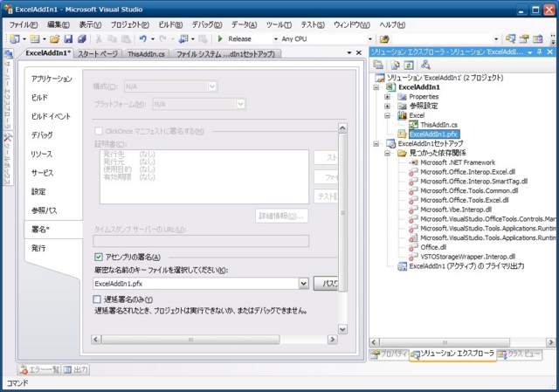Select the アプリケーション settings page
Screen dimensions: 559x392
(52, 79)
